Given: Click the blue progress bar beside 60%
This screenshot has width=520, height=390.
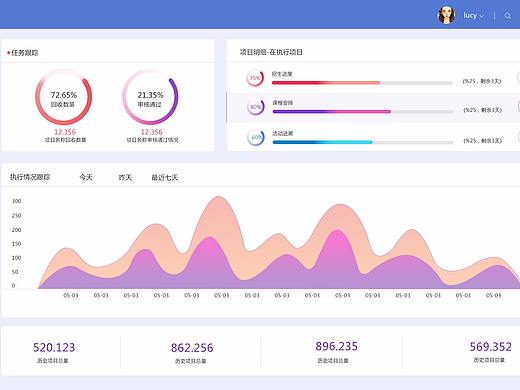Looking at the screenshot, I should click(363, 142).
